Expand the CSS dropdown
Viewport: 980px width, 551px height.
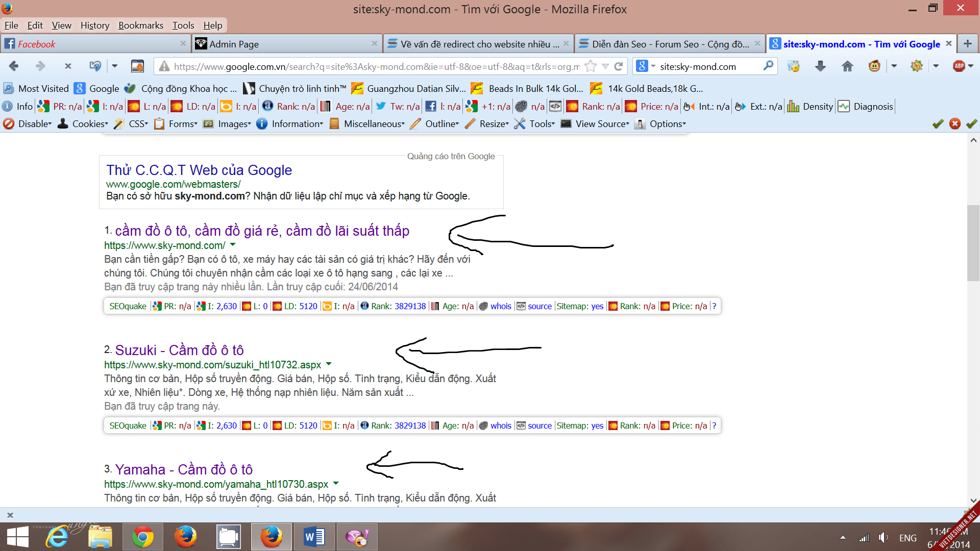pos(131,123)
